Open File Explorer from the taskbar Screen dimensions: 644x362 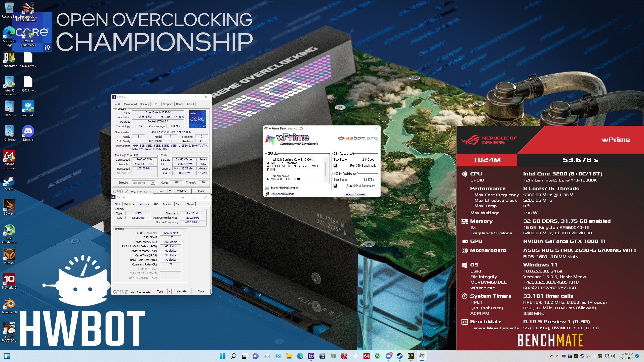point(289,356)
